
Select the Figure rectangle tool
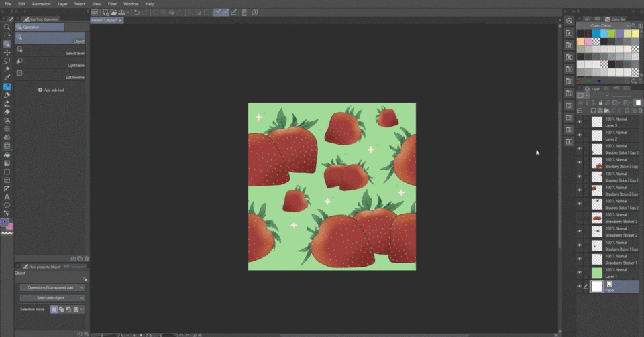7,172
